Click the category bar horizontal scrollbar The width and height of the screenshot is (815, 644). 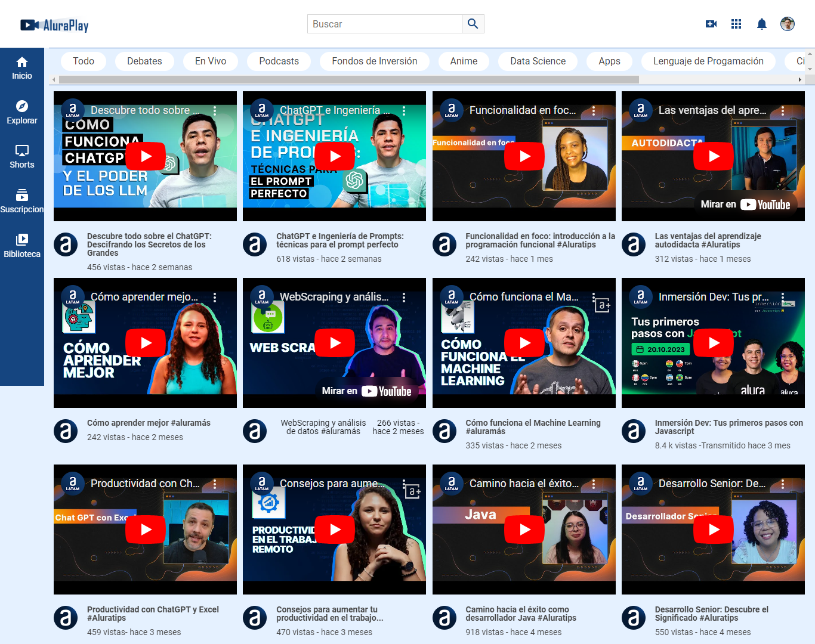349,79
